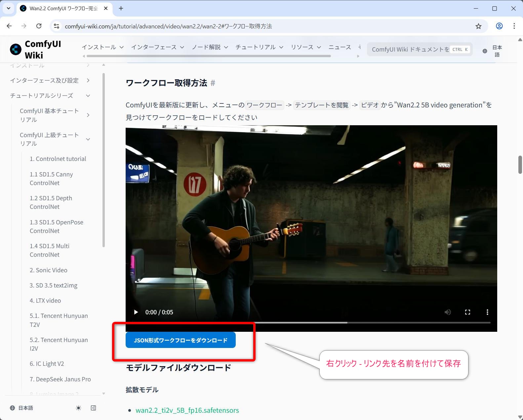Click the モデルファイルダウンロード heading
The image size is (523, 420).
179,368
